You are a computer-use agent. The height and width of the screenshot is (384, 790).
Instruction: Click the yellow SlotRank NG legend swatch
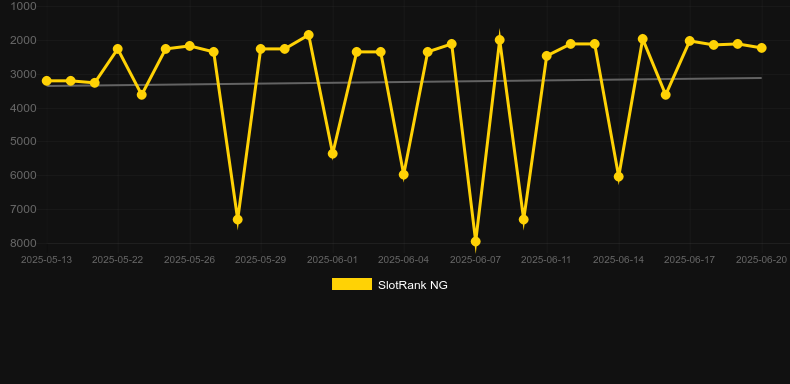point(352,284)
